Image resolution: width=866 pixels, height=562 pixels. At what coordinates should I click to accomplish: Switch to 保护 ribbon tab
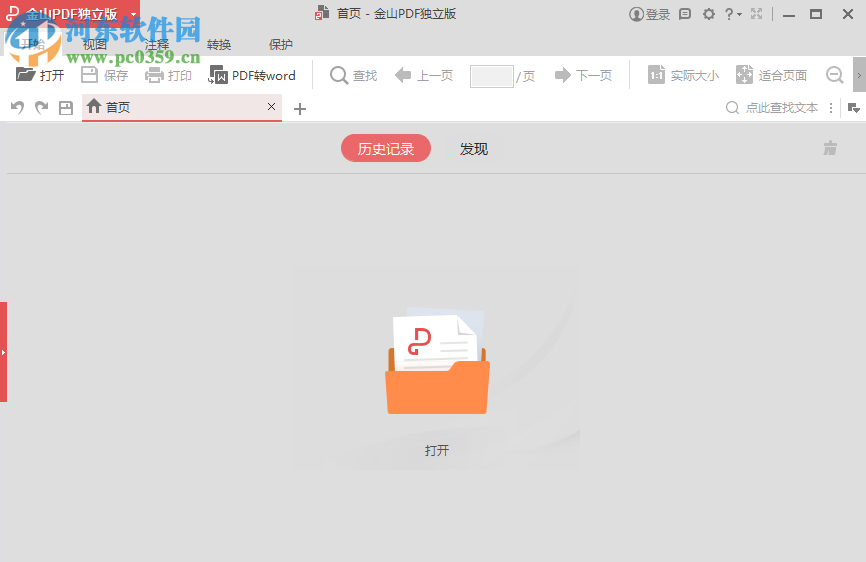coord(281,45)
